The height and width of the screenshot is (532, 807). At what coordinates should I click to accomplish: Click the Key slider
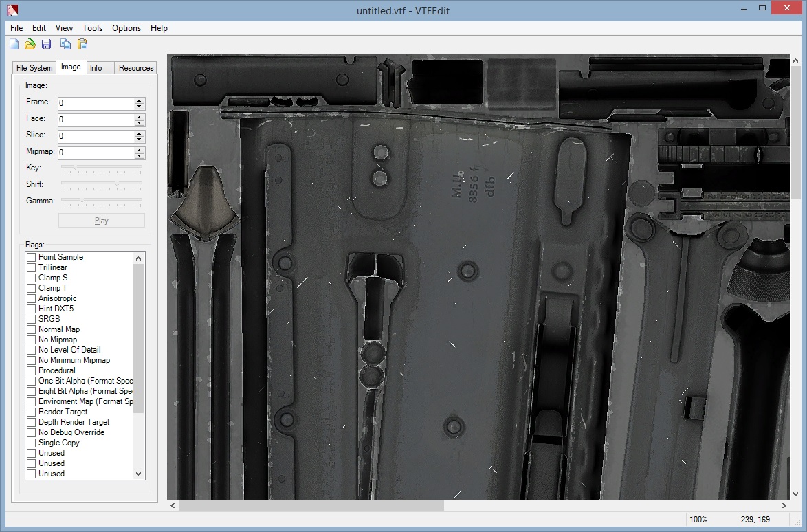(101, 168)
